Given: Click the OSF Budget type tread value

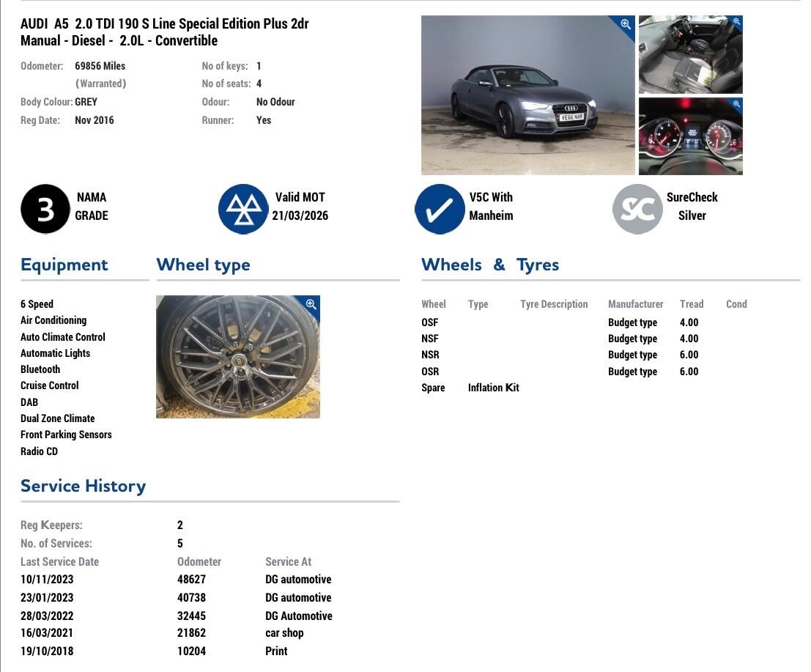Looking at the screenshot, I should pos(690,322).
